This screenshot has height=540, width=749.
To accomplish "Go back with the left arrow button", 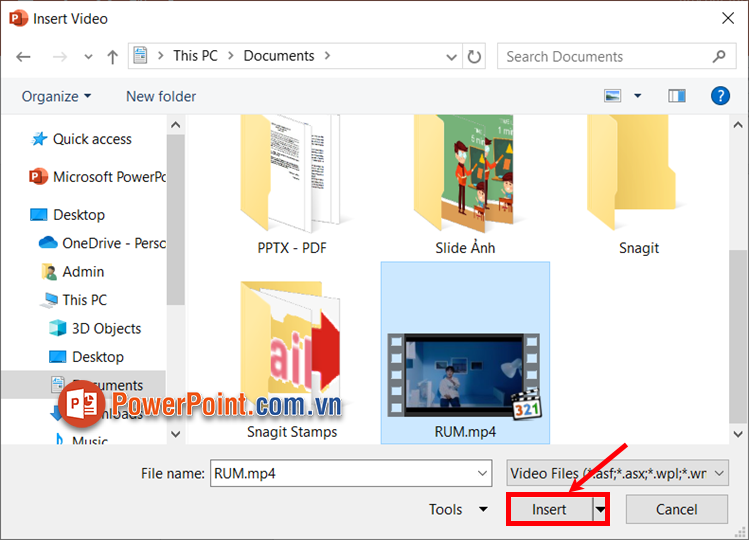I will coord(23,57).
